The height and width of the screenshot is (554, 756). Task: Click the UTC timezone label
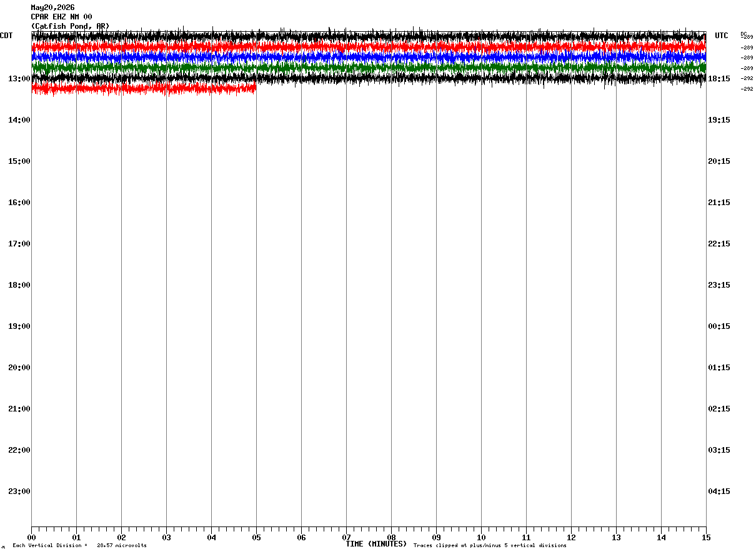722,36
